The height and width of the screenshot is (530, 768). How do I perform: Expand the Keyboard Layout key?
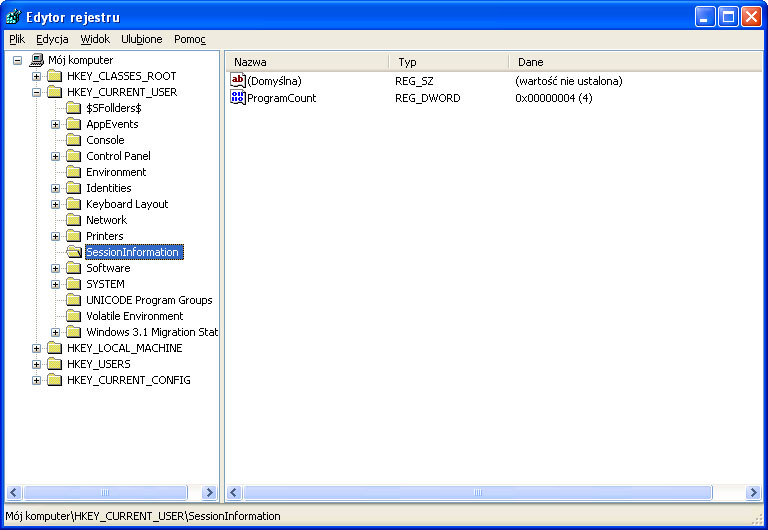(56, 204)
